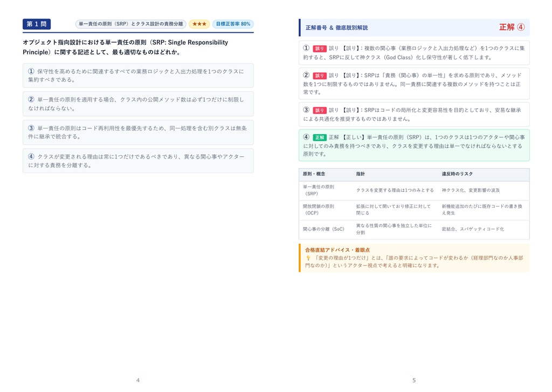This screenshot has height=392, width=552.
Task: Click the table header 原則・概念
Action: (314, 174)
